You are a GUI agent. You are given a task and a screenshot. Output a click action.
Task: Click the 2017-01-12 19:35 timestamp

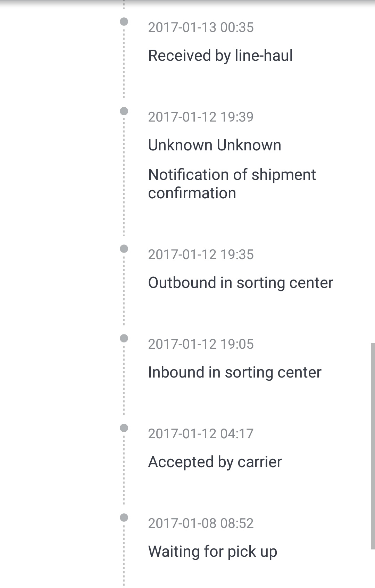coord(201,255)
